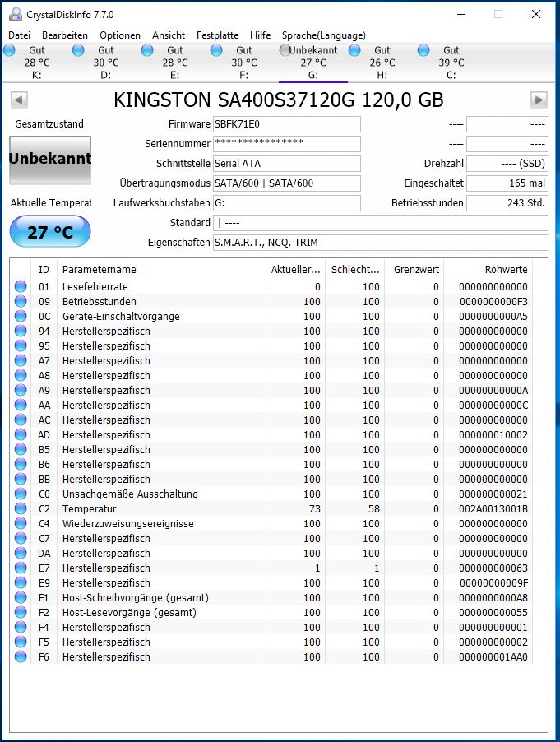Click the Firmware field SBFK71E0
The image size is (560, 742).
pyautogui.click(x=287, y=124)
